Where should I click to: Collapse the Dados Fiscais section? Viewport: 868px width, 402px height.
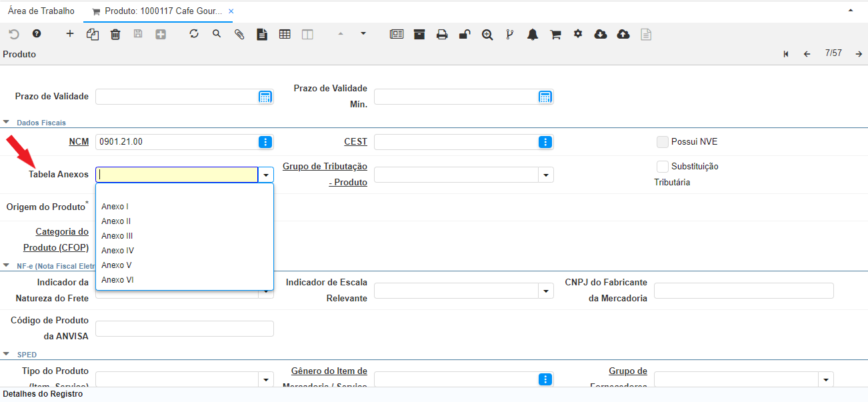pyautogui.click(x=5, y=122)
